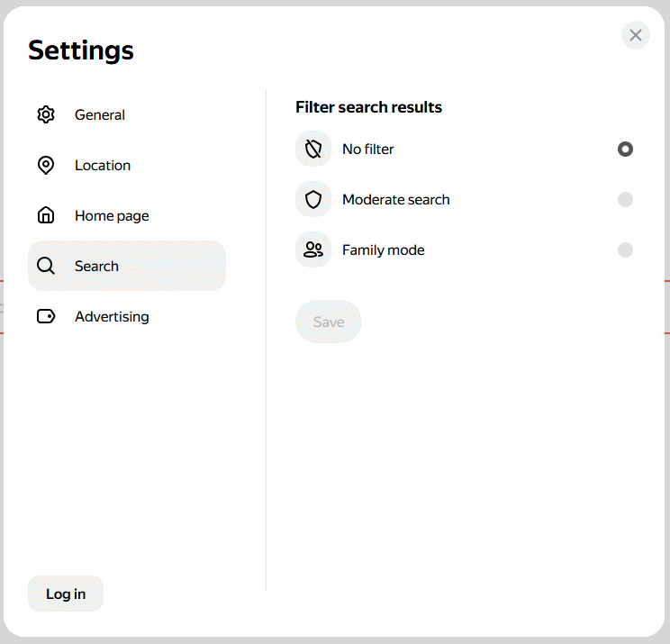
Task: Click the Log in button
Action: [66, 594]
